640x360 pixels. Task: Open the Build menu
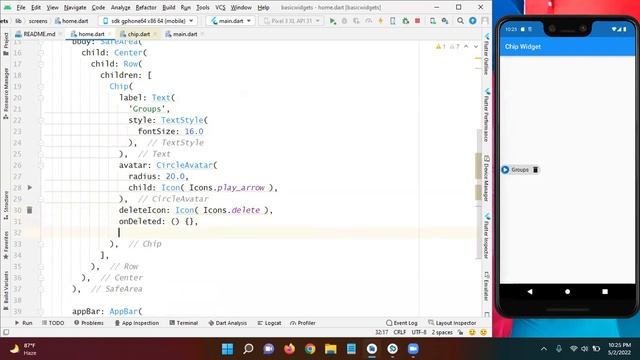point(169,7)
